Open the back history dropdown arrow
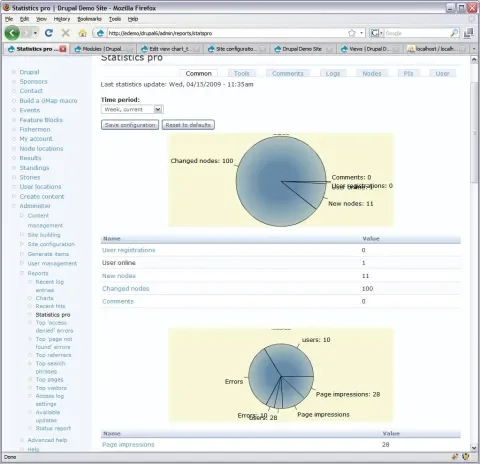480x464 pixels. tap(35, 33)
